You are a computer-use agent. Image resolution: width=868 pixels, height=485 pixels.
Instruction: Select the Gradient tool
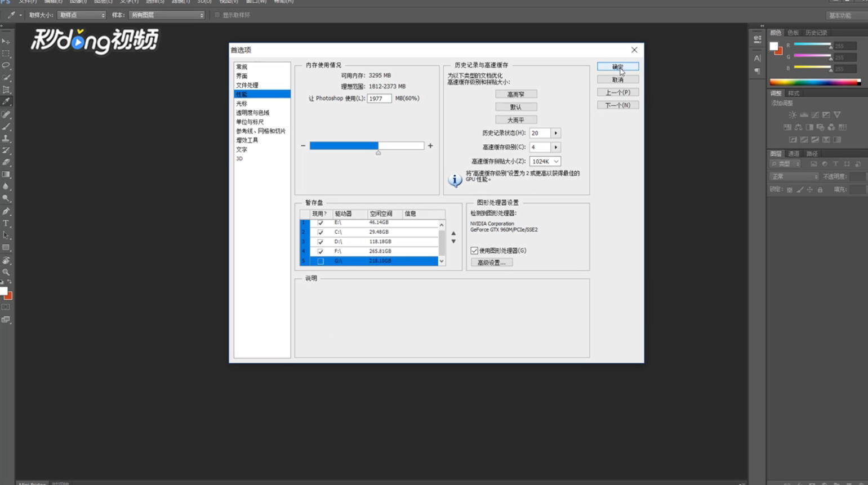[x=6, y=175]
